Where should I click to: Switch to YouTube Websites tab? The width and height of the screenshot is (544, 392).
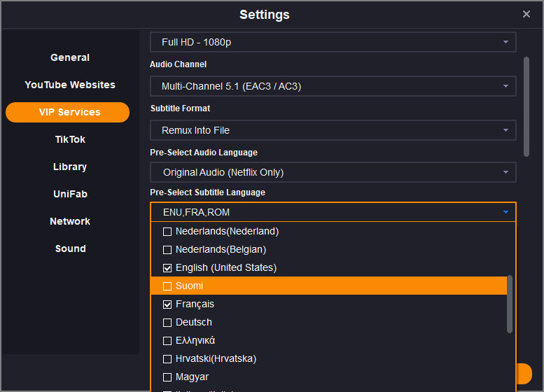pos(70,85)
